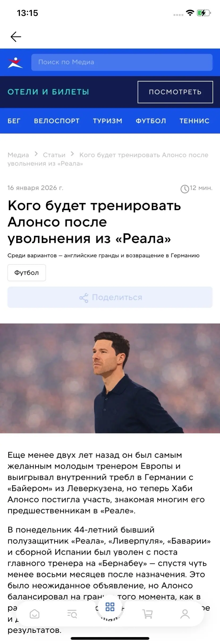Select the 'БЕГ' category tab
Screen dimensions: 220x644
coord(14,121)
